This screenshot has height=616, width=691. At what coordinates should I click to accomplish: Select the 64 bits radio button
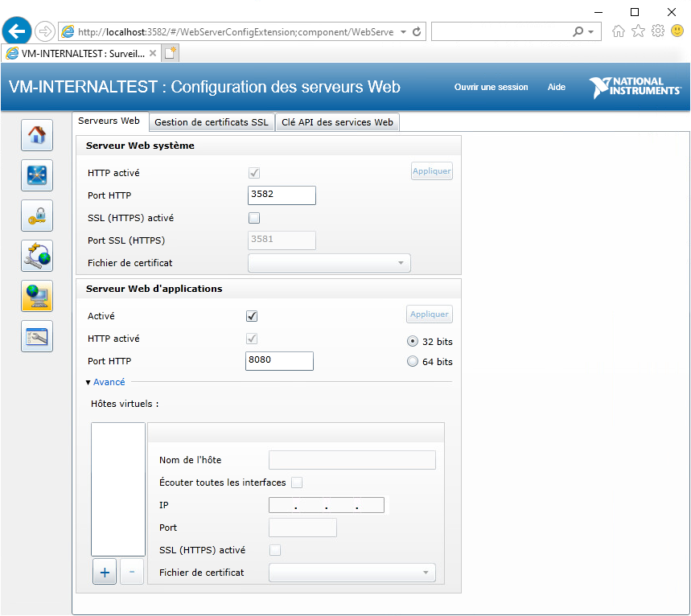413,362
